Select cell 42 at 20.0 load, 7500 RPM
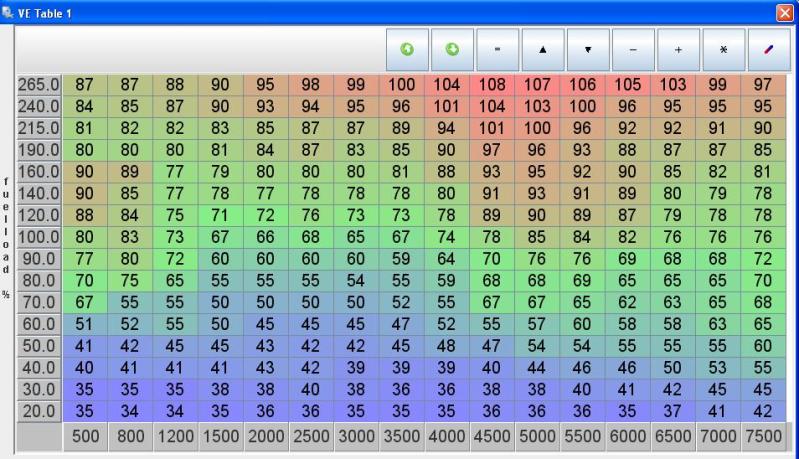The width and height of the screenshot is (799, 459). (763, 412)
